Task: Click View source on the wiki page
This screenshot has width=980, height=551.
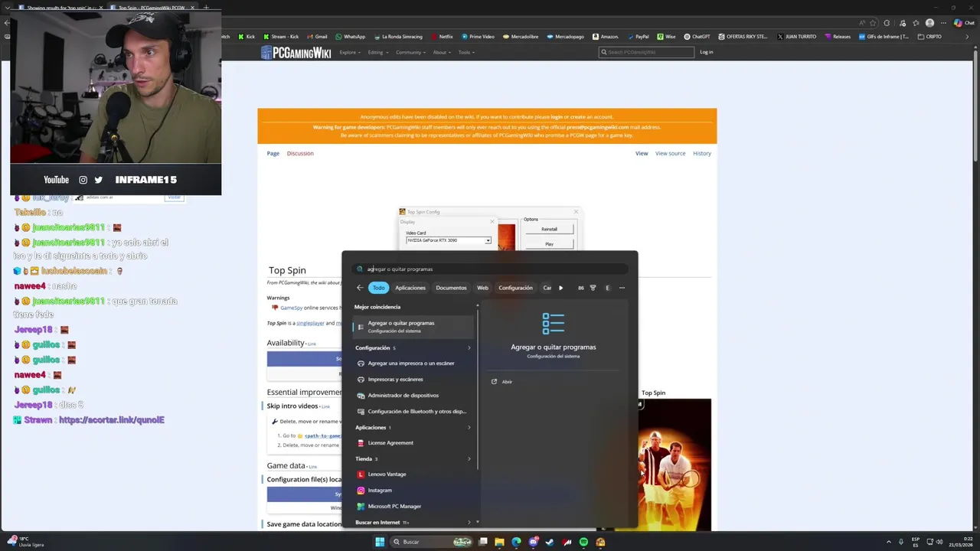Action: (x=670, y=153)
